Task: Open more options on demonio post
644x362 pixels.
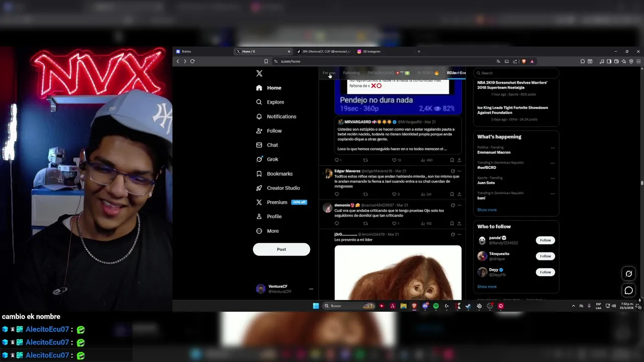Action: click(459, 205)
